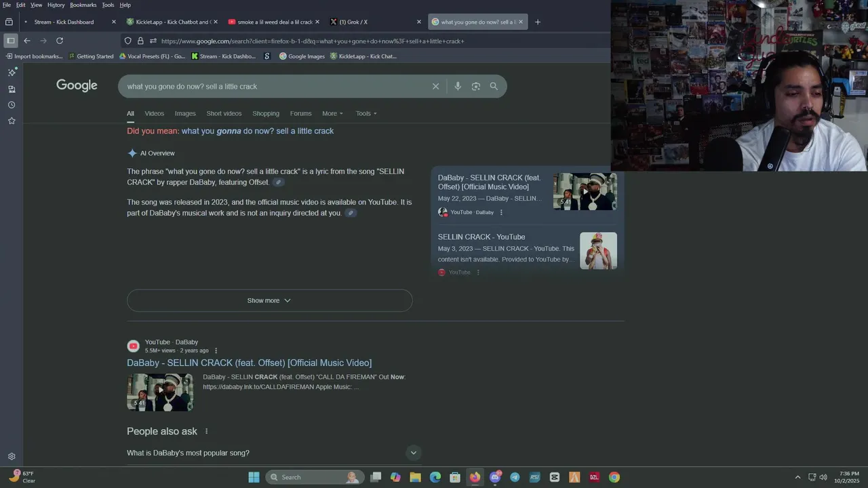Open the Bookmarks sidebar star icon
The width and height of the screenshot is (868, 488).
coord(12,121)
